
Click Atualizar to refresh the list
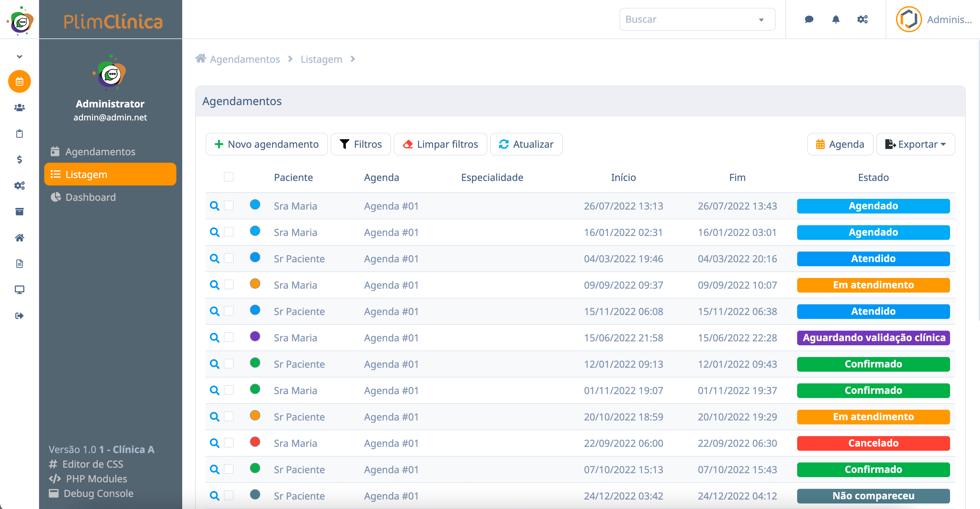point(526,144)
